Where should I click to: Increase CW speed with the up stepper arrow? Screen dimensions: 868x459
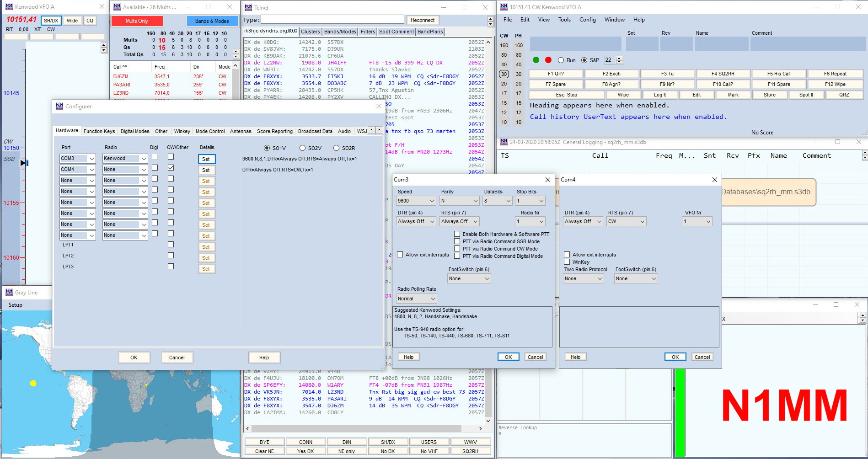pos(619,58)
